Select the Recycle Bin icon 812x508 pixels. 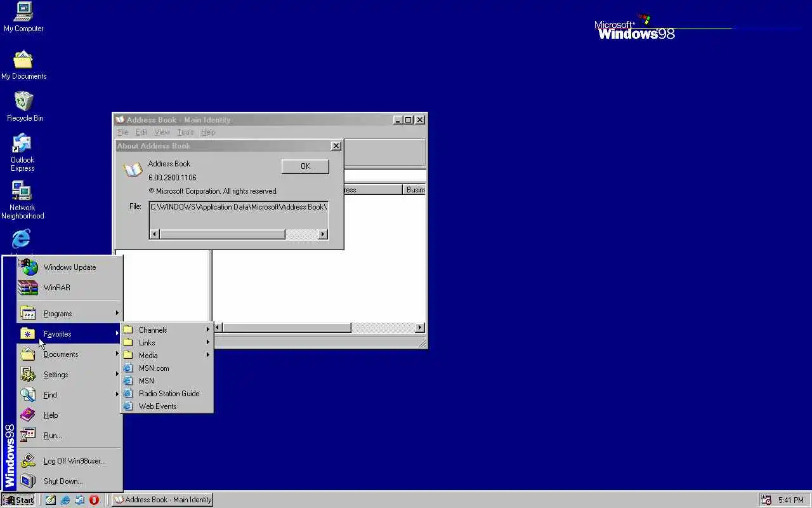coord(25,107)
